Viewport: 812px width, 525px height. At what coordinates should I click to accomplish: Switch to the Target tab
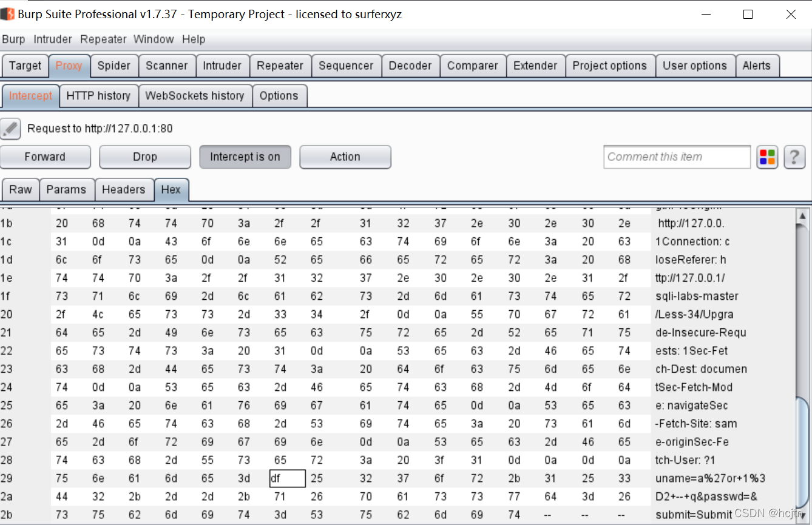(25, 66)
